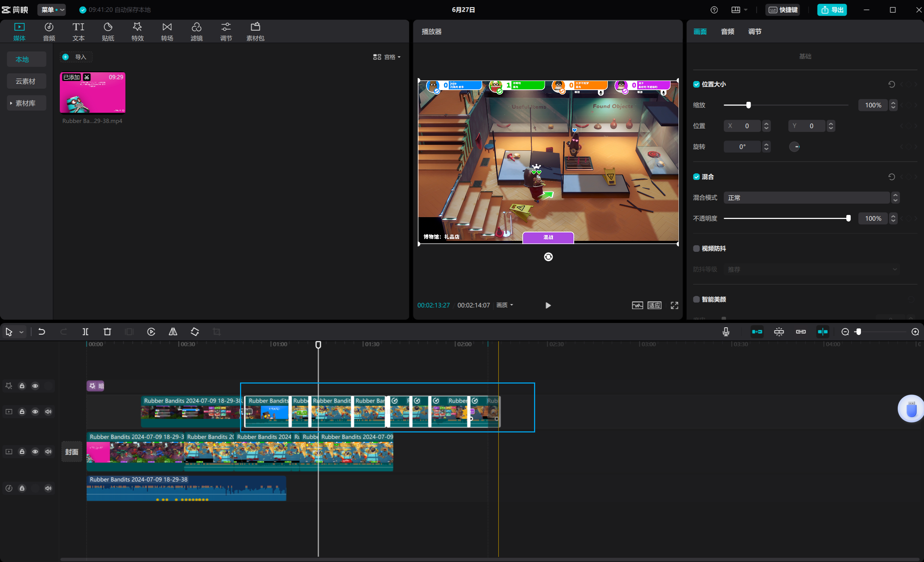924x562 pixels.
Task: Switch to the 音频 tab in properties panel
Action: coord(727,31)
